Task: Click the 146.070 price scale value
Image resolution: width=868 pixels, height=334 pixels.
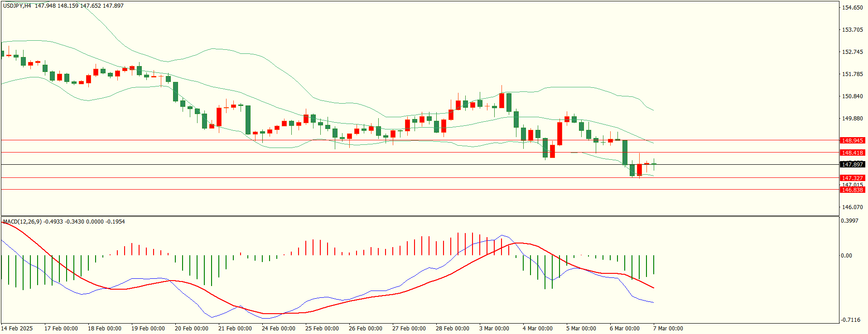Action: (x=852, y=207)
